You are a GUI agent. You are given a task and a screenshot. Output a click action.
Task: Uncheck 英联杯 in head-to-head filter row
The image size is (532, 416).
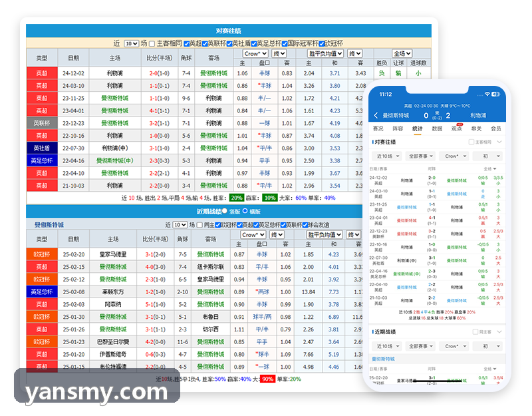tap(205, 43)
